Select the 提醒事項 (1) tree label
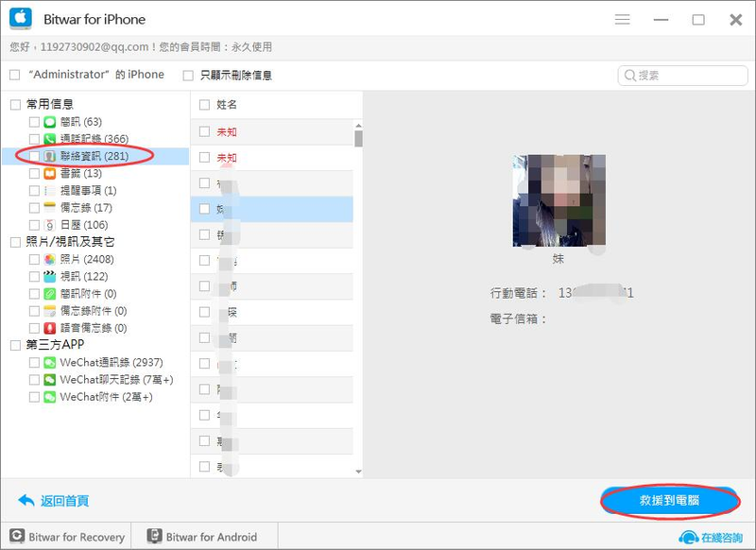 tap(88, 190)
